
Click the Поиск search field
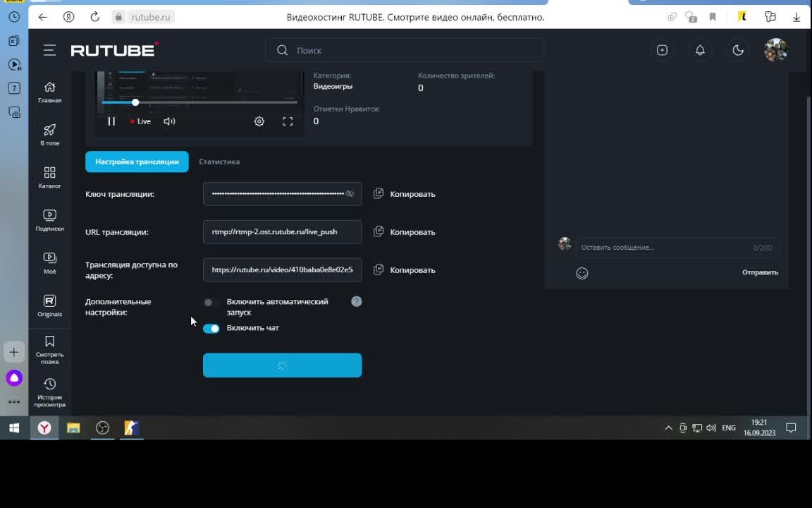pos(405,50)
